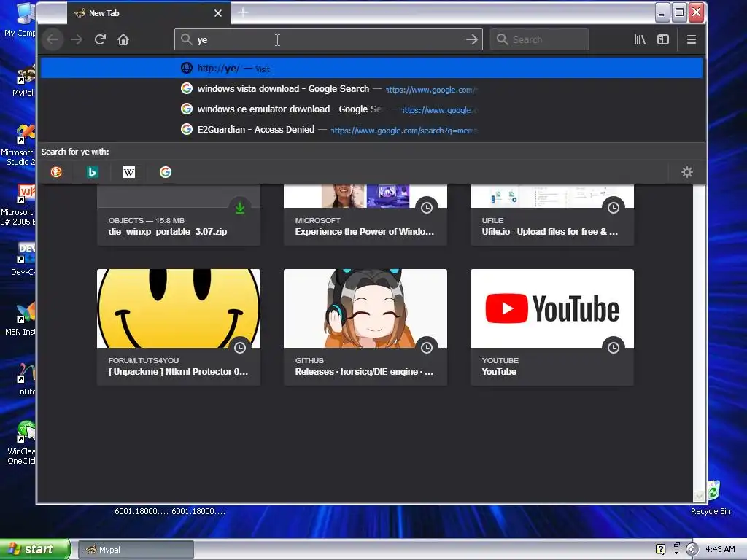This screenshot has width=747, height=560.
Task: Open the Home page button
Action: pos(123,39)
